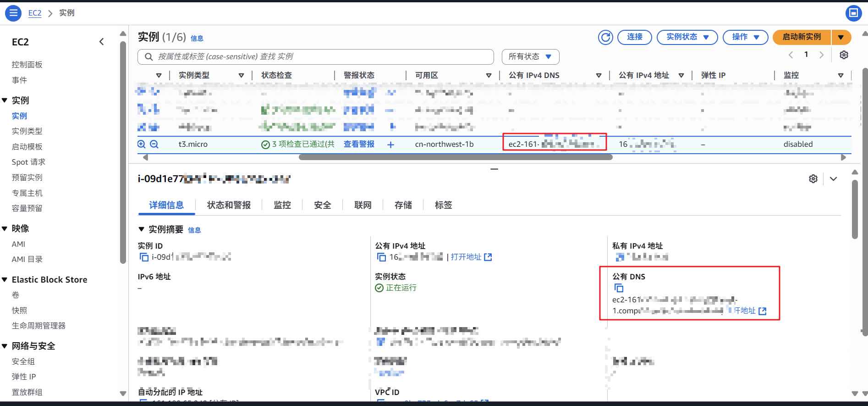The height and width of the screenshot is (406, 868).
Task: Open 安全组 in the sidebar
Action: point(23,362)
